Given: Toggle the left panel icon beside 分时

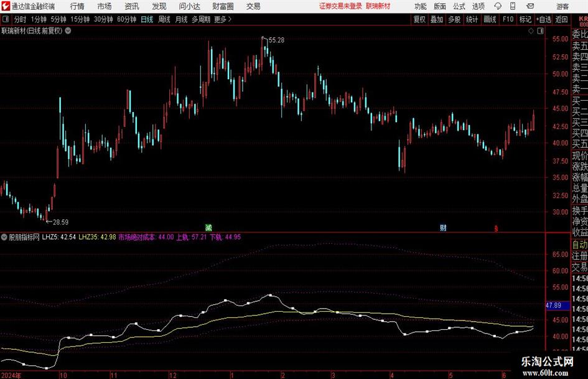Looking at the screenshot, I should click(x=5, y=19).
